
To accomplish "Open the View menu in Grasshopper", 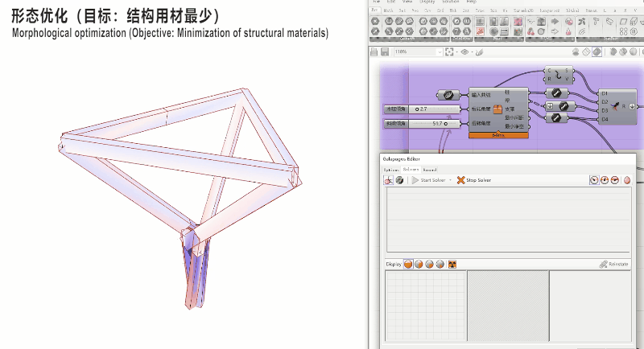I will tap(407, 2).
